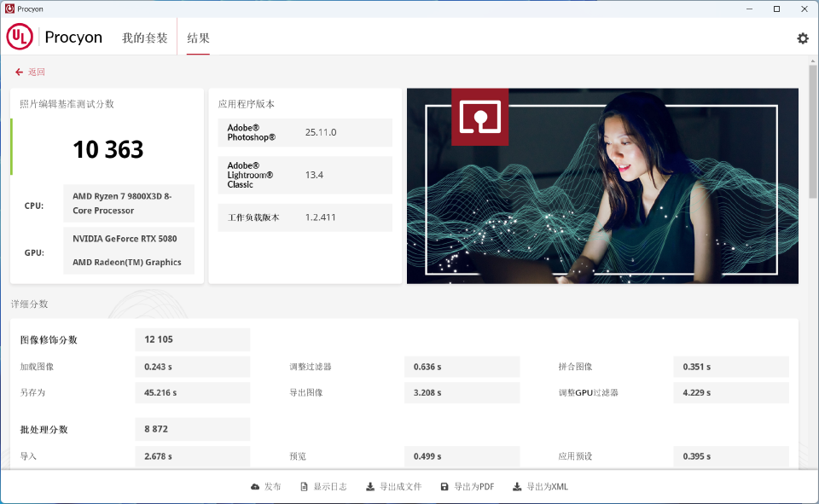The image size is (819, 504).
Task: Click the 调整GPU过滤器 value 4.229 s
Action: point(731,393)
